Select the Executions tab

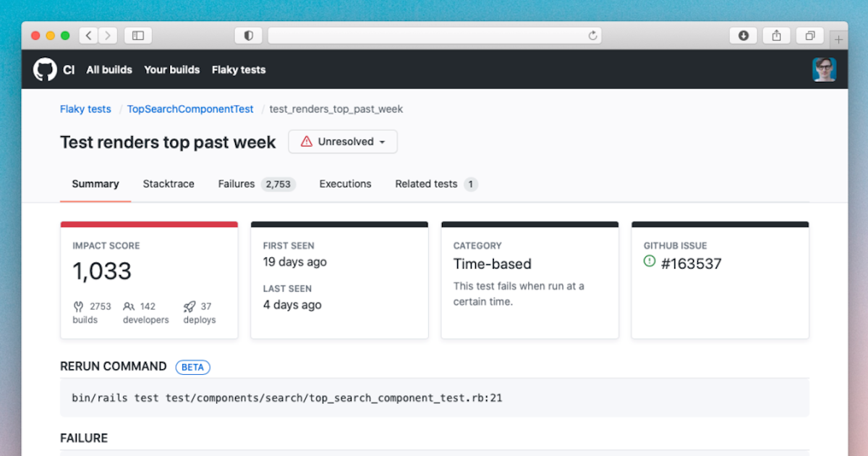click(x=345, y=184)
